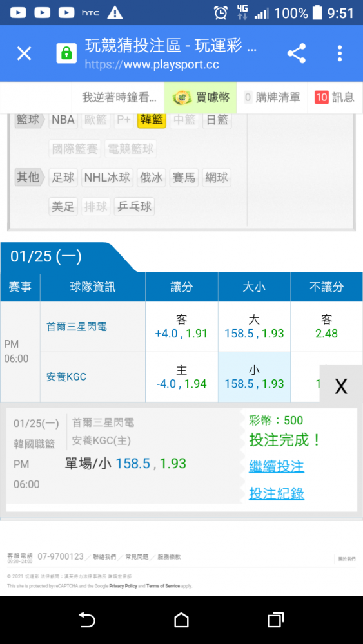Close the browser tab with X icon
Viewport: 363px width, 644px height.
[x=24, y=53]
